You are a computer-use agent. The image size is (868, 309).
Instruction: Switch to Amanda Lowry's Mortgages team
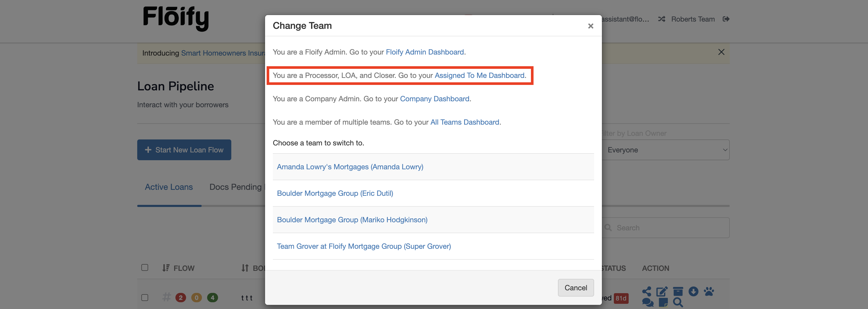[x=350, y=167]
